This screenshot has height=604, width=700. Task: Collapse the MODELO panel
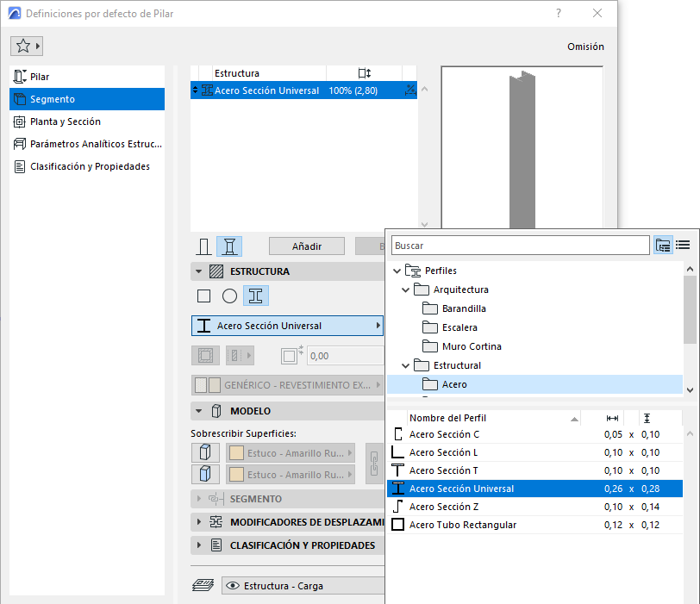(x=198, y=411)
